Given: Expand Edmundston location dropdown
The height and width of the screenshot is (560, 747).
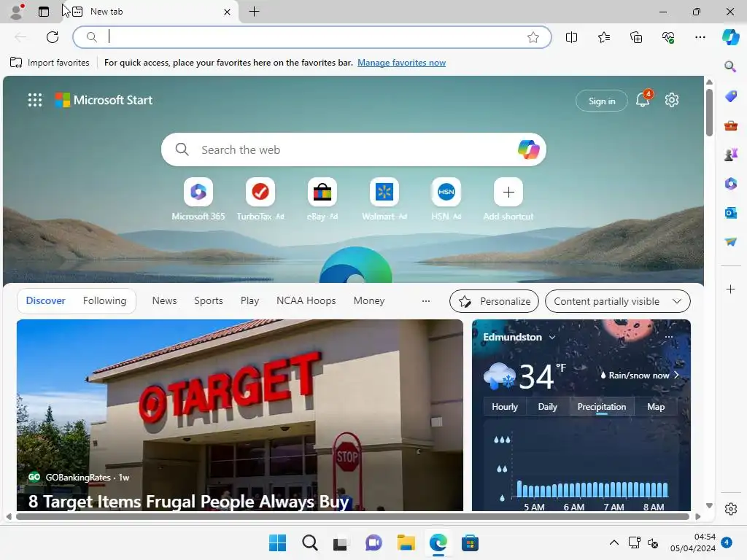Looking at the screenshot, I should (551, 337).
